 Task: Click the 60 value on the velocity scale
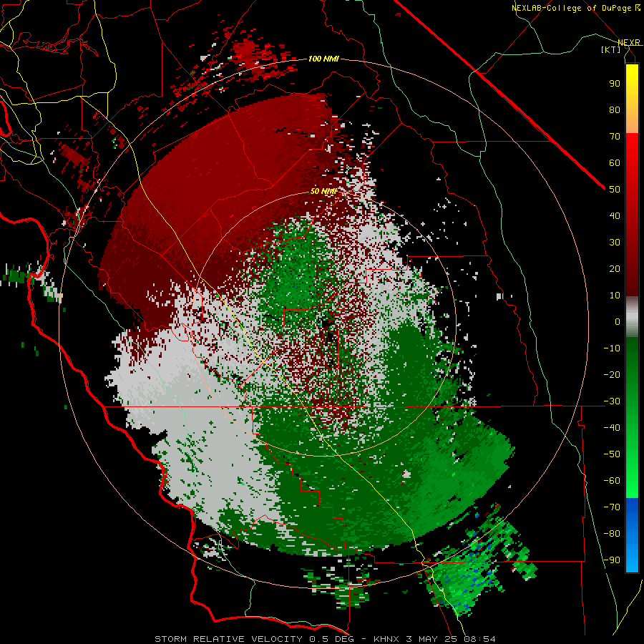[x=615, y=163]
